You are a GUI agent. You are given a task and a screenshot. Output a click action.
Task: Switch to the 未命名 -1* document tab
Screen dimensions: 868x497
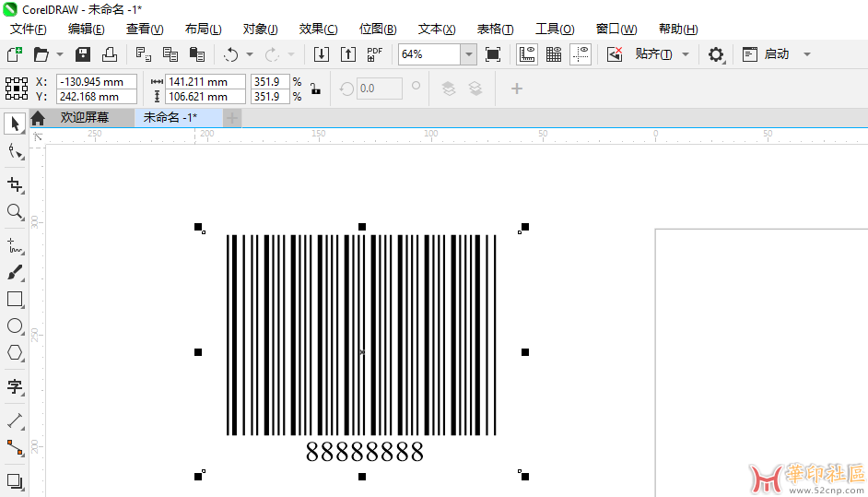click(x=178, y=117)
